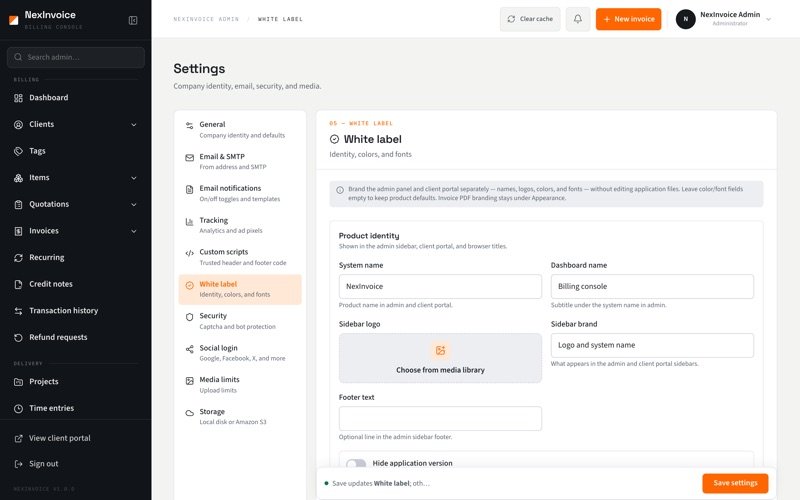Click Sign out in the sidebar

tap(76, 464)
